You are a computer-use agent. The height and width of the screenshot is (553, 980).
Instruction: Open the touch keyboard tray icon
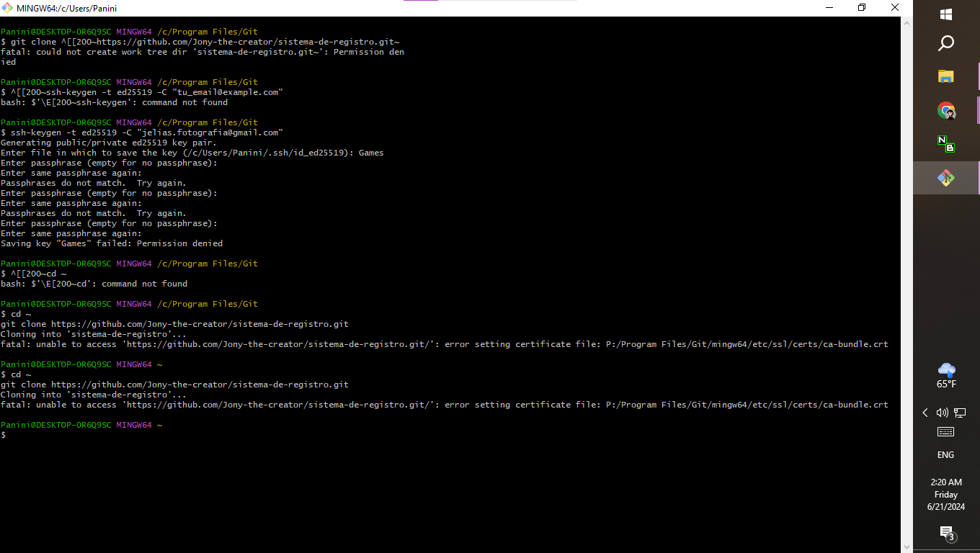pyautogui.click(x=945, y=432)
